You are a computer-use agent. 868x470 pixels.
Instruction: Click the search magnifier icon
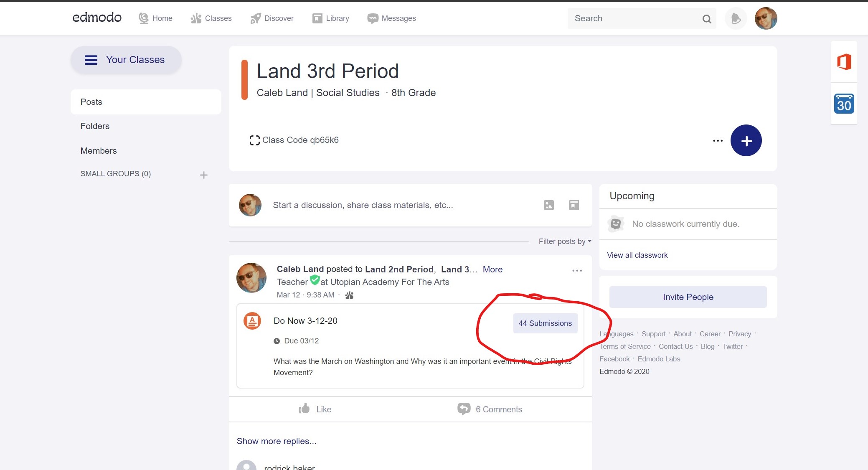click(706, 19)
